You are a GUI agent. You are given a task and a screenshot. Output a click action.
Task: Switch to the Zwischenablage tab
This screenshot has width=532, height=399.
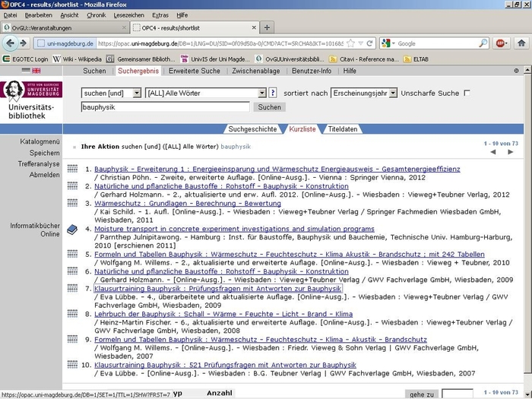(x=256, y=71)
